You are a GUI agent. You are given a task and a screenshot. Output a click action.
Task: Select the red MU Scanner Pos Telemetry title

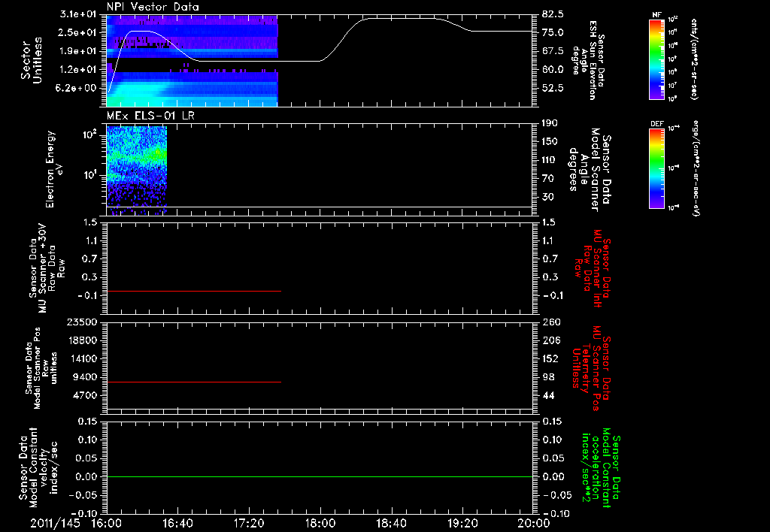click(x=592, y=368)
